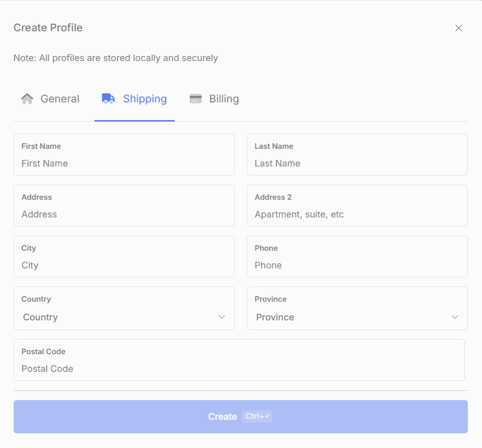Switch to the General tab
This screenshot has height=448, width=482.
click(x=50, y=99)
